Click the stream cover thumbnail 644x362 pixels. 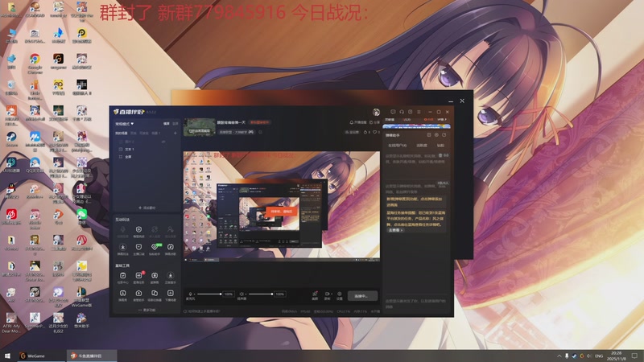click(199, 127)
